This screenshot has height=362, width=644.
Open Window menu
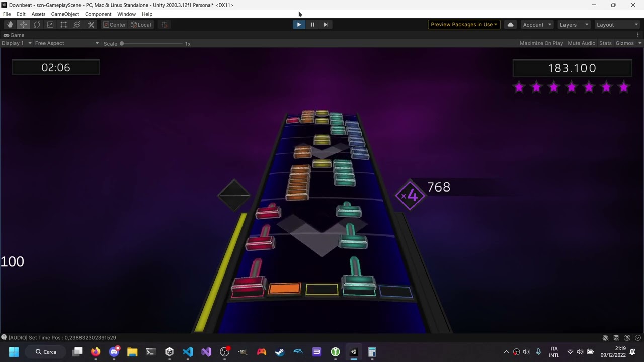(x=126, y=14)
